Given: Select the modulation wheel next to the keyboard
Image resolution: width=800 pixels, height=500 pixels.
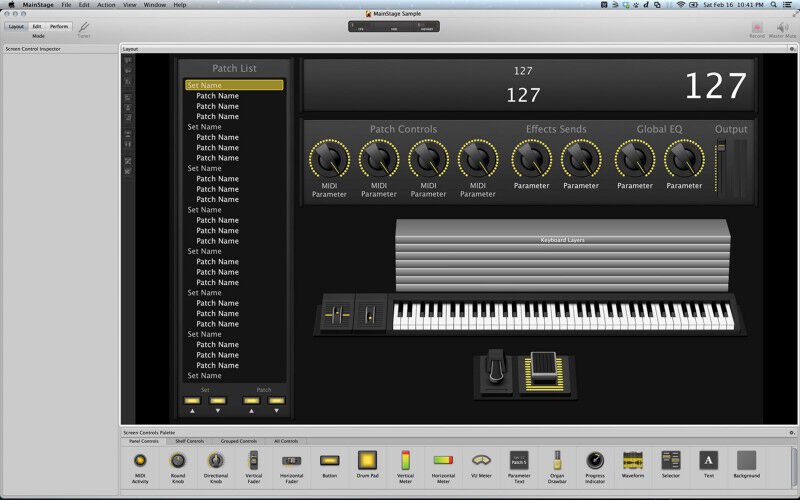Looking at the screenshot, I should tap(370, 315).
